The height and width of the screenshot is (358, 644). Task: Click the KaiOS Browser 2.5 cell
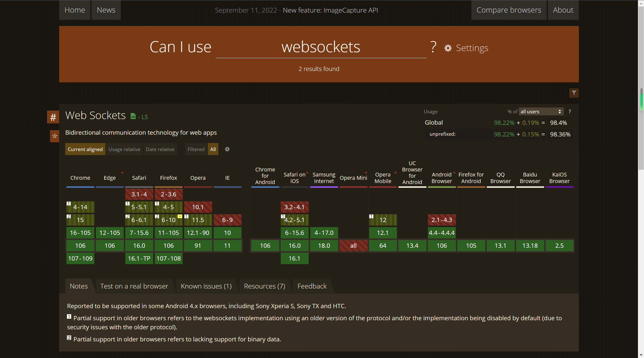coord(559,246)
